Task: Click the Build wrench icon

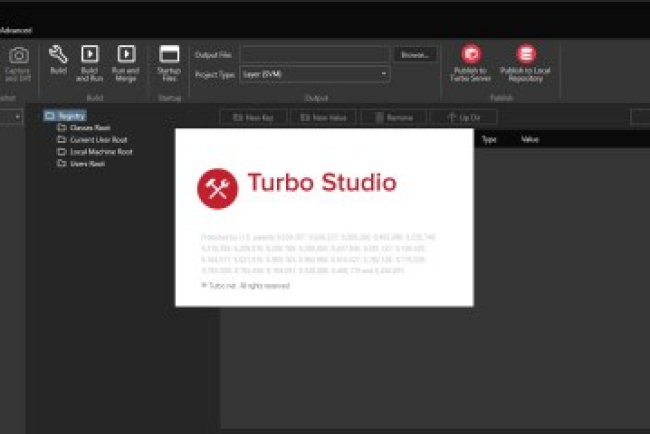Action: pos(58,55)
